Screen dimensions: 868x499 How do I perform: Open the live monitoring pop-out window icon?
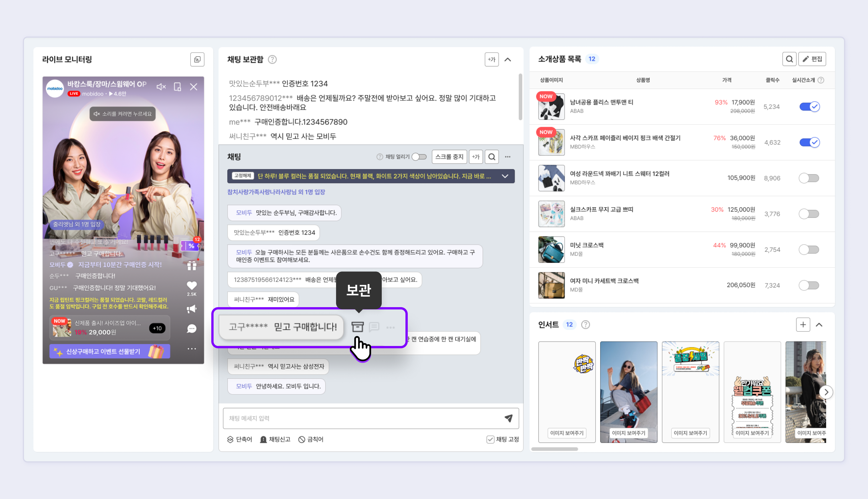[197, 59]
